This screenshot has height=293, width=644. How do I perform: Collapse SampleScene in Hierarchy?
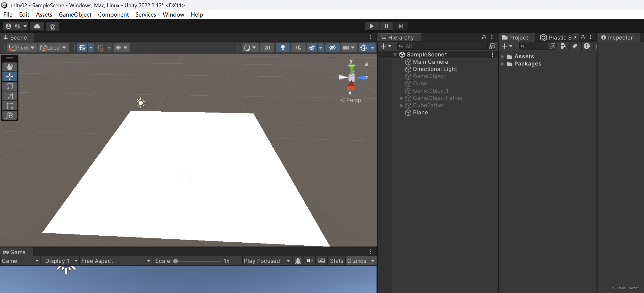click(395, 55)
